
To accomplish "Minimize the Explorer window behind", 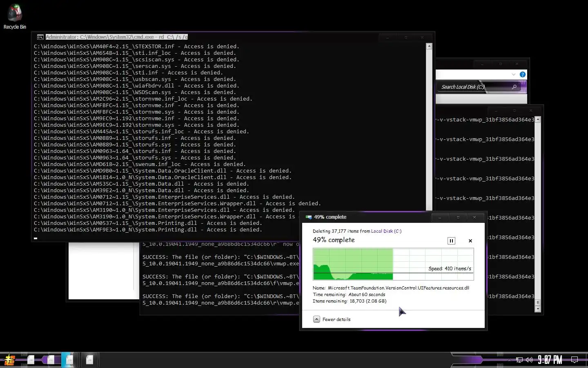I will click(482, 64).
